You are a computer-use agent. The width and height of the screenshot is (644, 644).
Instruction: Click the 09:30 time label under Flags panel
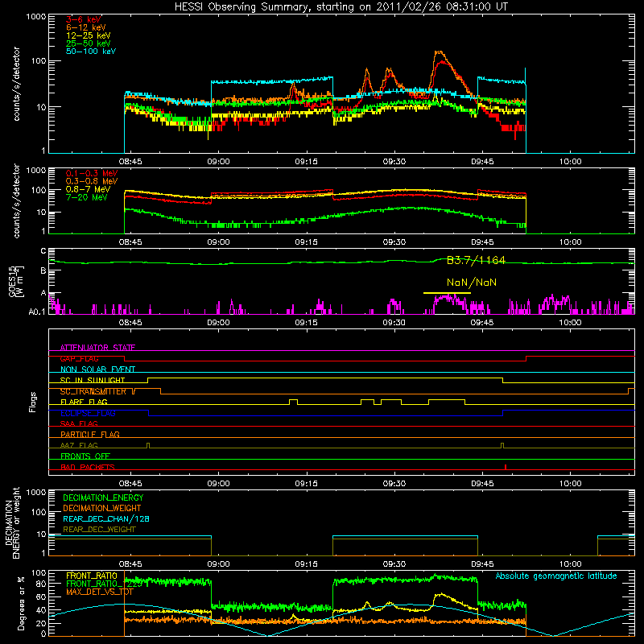pos(394,484)
